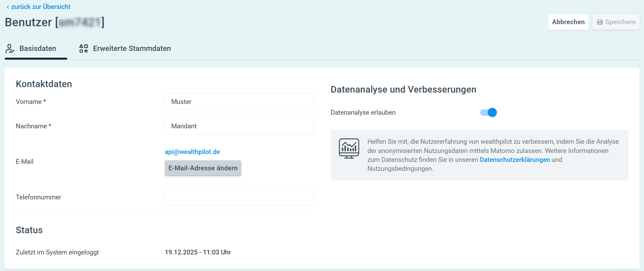Switch to the Basisdaten tab

38,49
